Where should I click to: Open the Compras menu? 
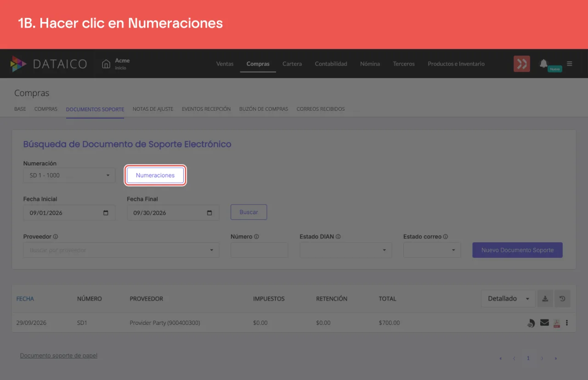click(258, 64)
